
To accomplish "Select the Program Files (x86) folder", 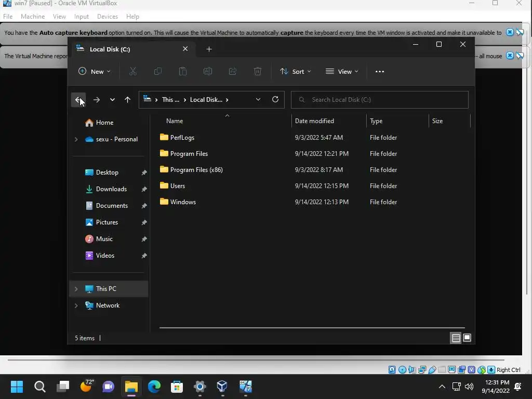I will (196, 170).
